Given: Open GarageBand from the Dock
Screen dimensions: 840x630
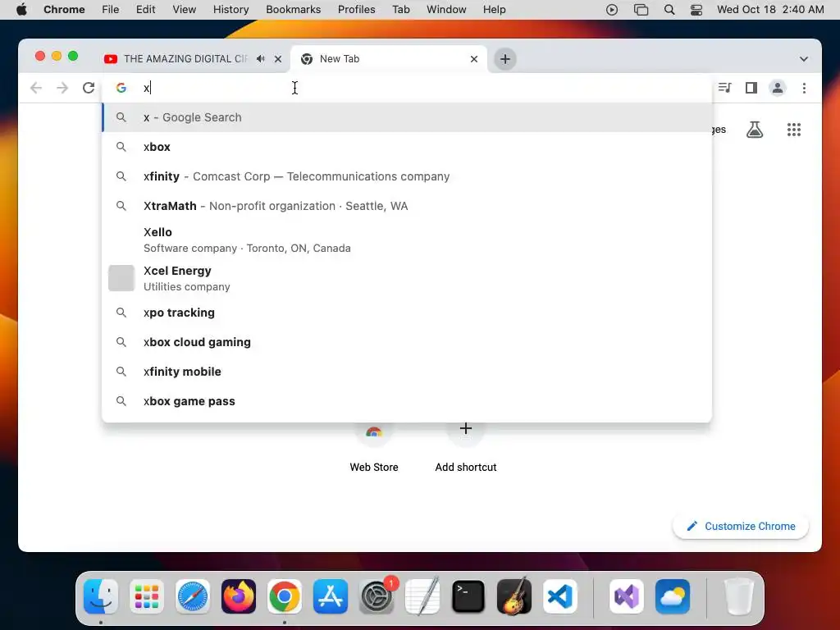Looking at the screenshot, I should coord(514,596).
